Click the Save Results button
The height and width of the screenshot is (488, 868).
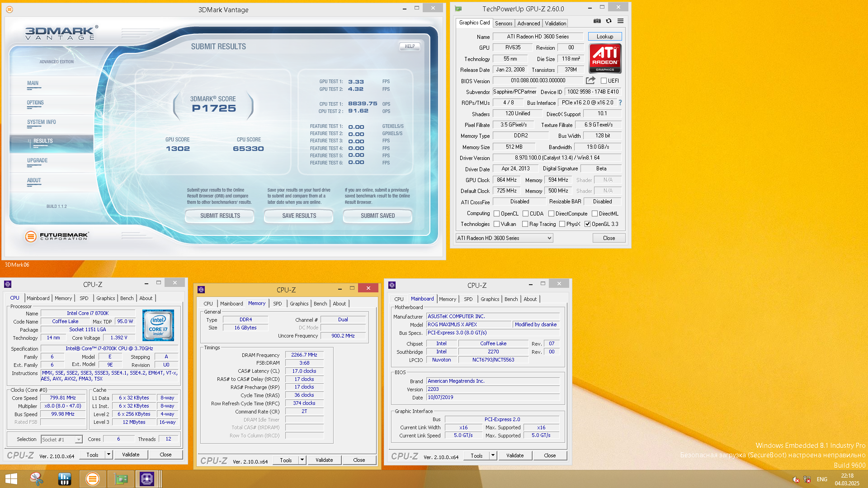pyautogui.click(x=299, y=216)
